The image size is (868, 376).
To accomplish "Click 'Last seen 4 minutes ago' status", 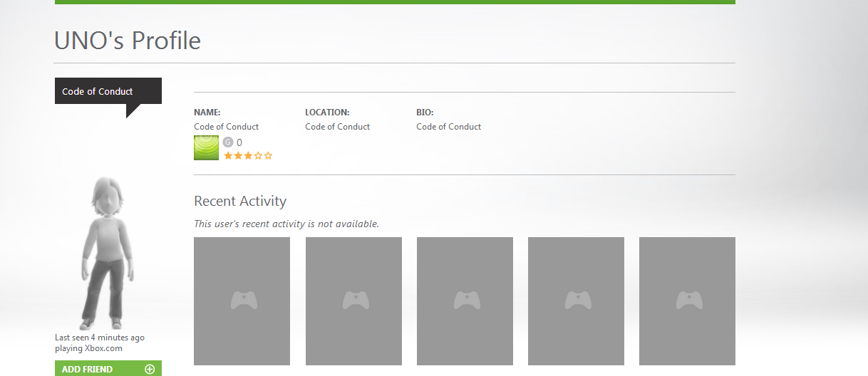I will (x=100, y=338).
